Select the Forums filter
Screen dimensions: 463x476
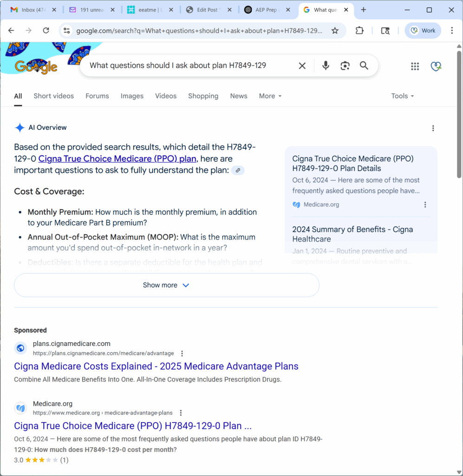point(97,96)
